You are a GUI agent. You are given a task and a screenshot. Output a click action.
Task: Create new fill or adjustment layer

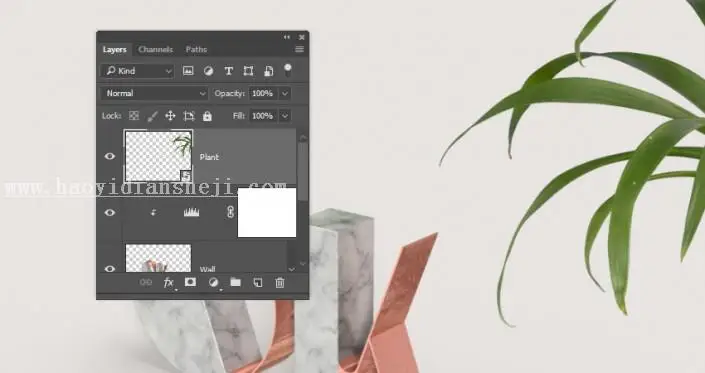point(213,282)
